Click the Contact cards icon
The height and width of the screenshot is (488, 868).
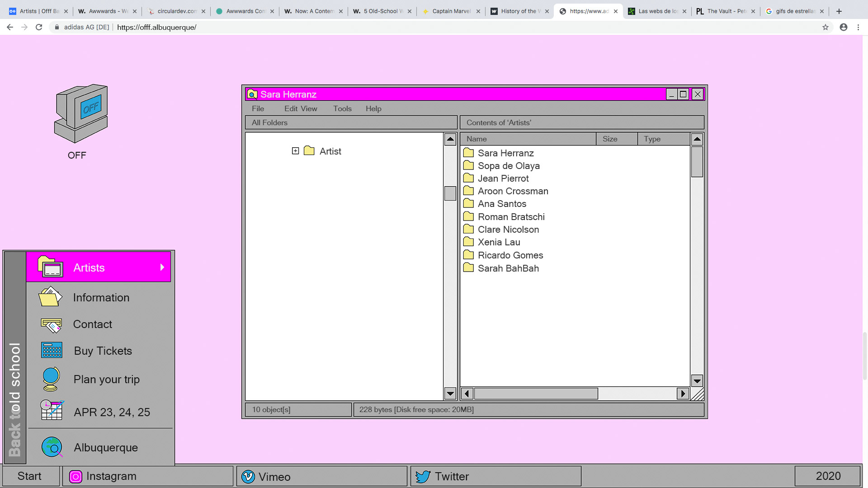tap(51, 324)
